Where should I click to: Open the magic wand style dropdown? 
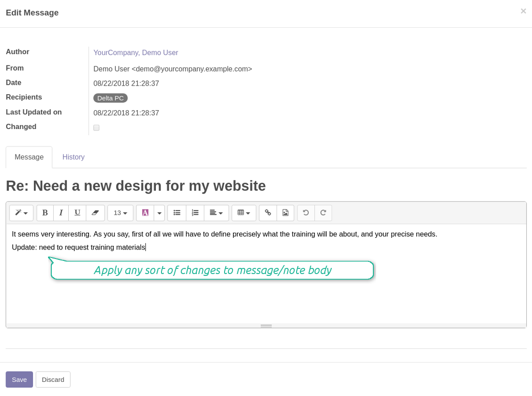[x=21, y=213]
